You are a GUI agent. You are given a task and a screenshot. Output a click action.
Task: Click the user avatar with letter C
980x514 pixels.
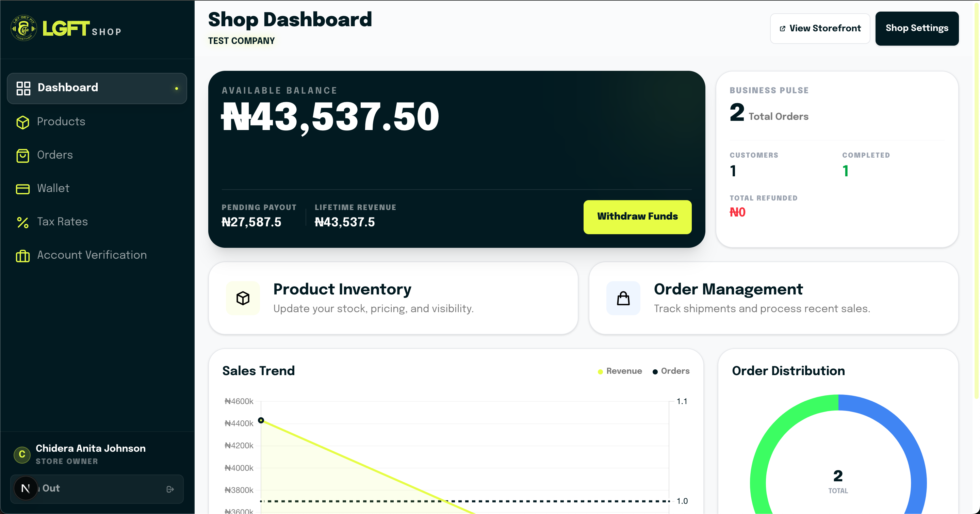pos(22,454)
